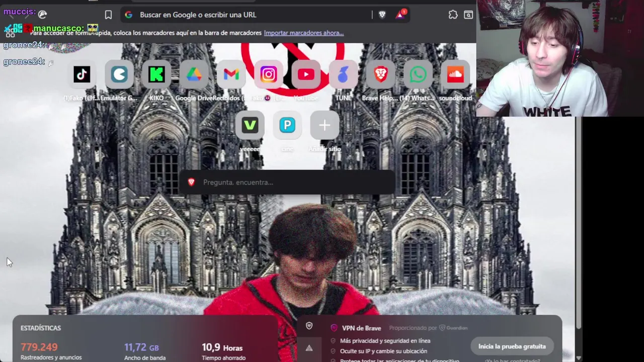Open the TikTok shortcut tile
This screenshot has width=644, height=362.
82,74
